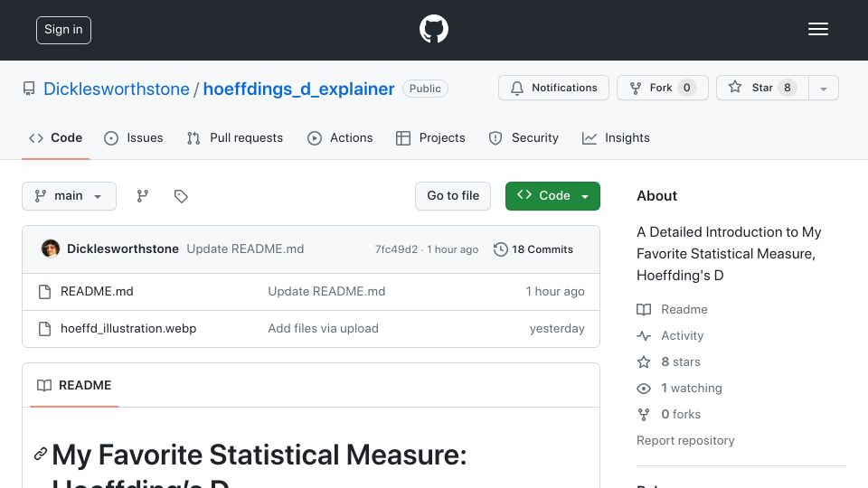The width and height of the screenshot is (868, 488).
Task: Open the Insights tab
Action: point(616,137)
